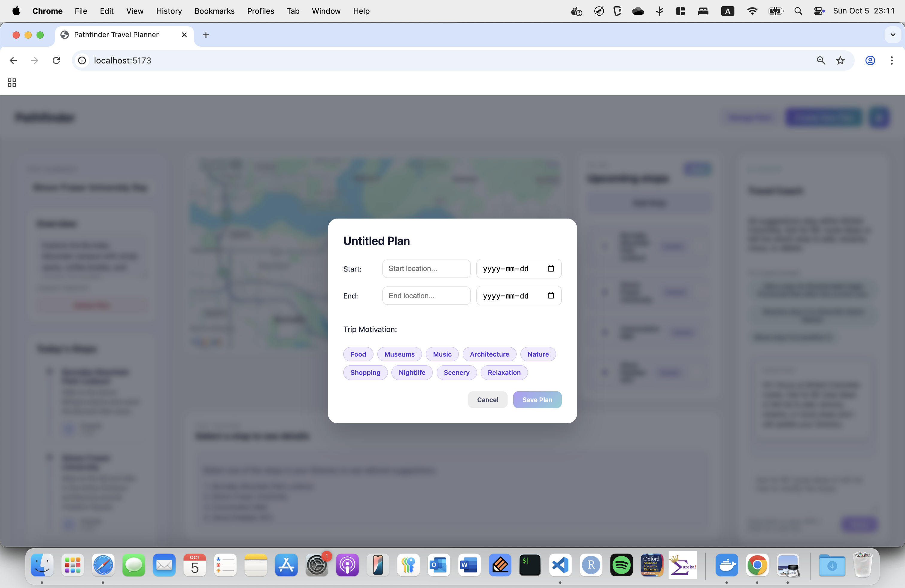Toggle the Architecture motivation chip

coord(489,354)
